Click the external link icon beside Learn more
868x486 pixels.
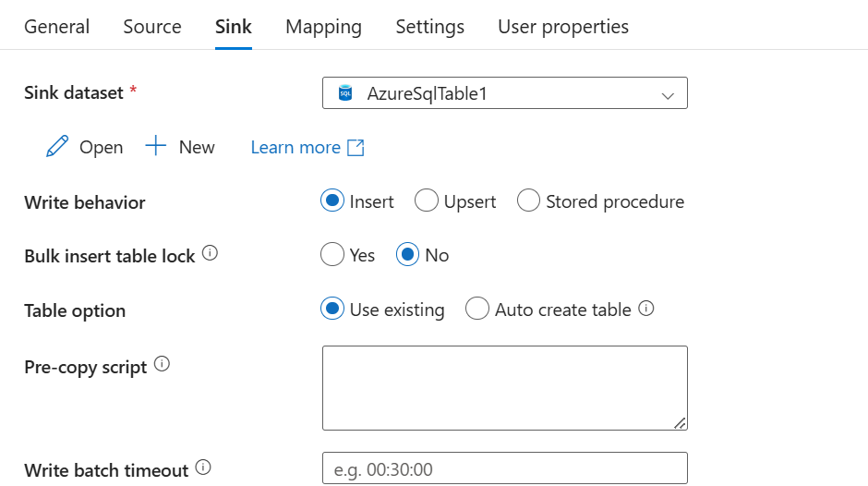(x=356, y=147)
